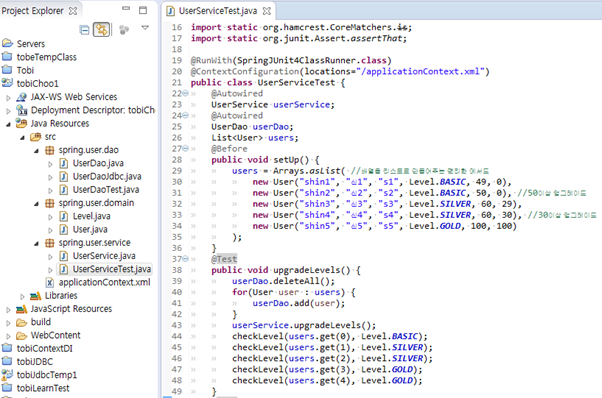Fold the annotation at line 22

click(x=185, y=93)
